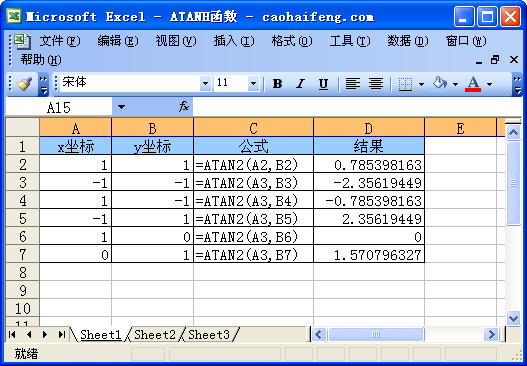
Task: Select column A header
Action: (76, 128)
